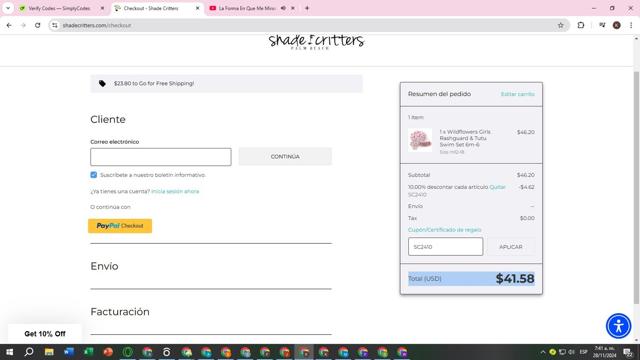Open File Explorer from the taskbar
Screen dimensions: 640x360
tap(49, 352)
